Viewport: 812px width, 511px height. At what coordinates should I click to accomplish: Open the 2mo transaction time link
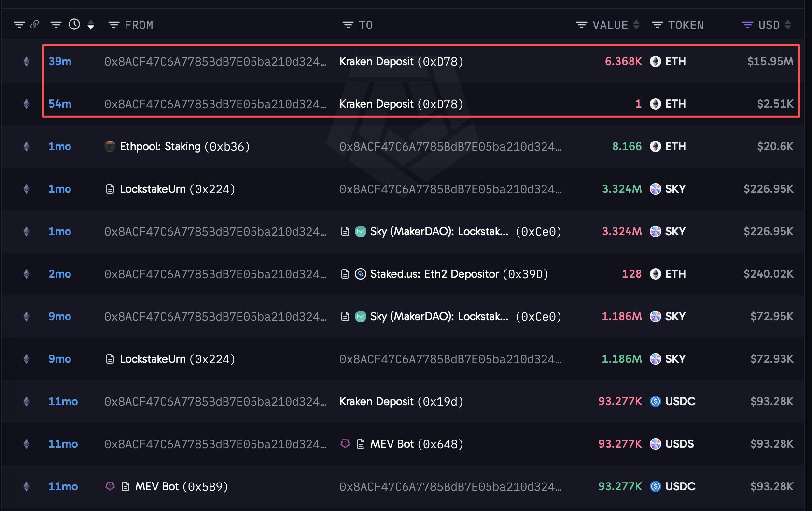pos(60,274)
